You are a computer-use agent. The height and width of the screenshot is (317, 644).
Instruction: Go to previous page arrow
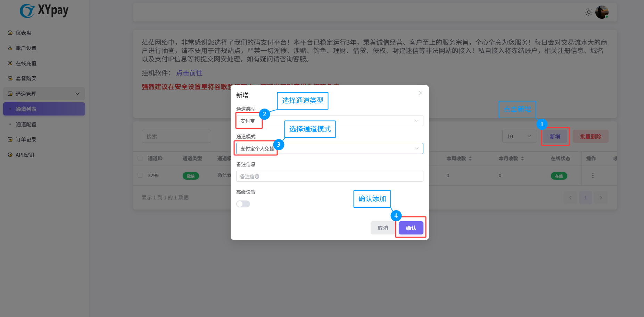[x=570, y=198]
